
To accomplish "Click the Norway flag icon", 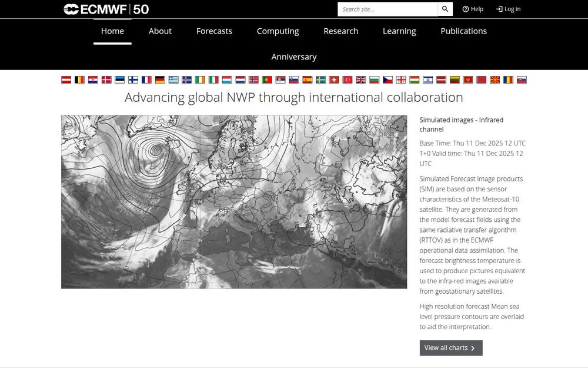I will coord(254,79).
